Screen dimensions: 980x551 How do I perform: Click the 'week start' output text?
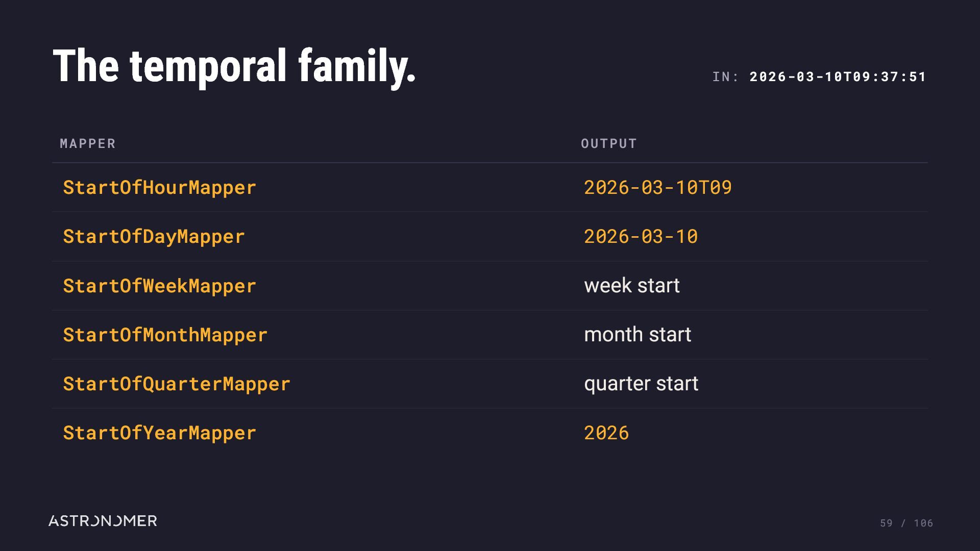click(632, 286)
